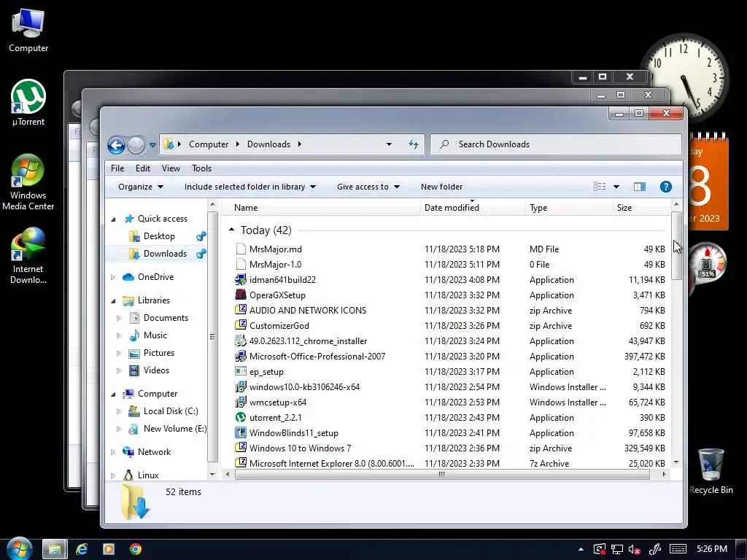Click the muted volume tray icon

(x=634, y=549)
